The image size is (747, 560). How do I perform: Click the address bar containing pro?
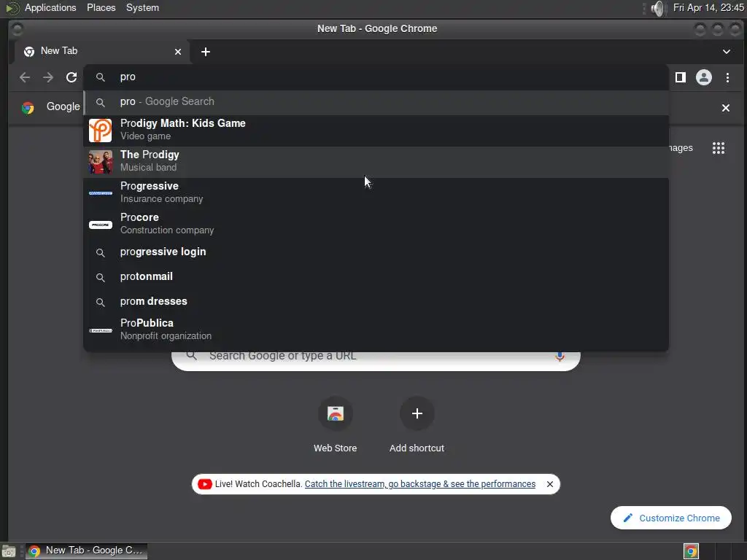376,77
